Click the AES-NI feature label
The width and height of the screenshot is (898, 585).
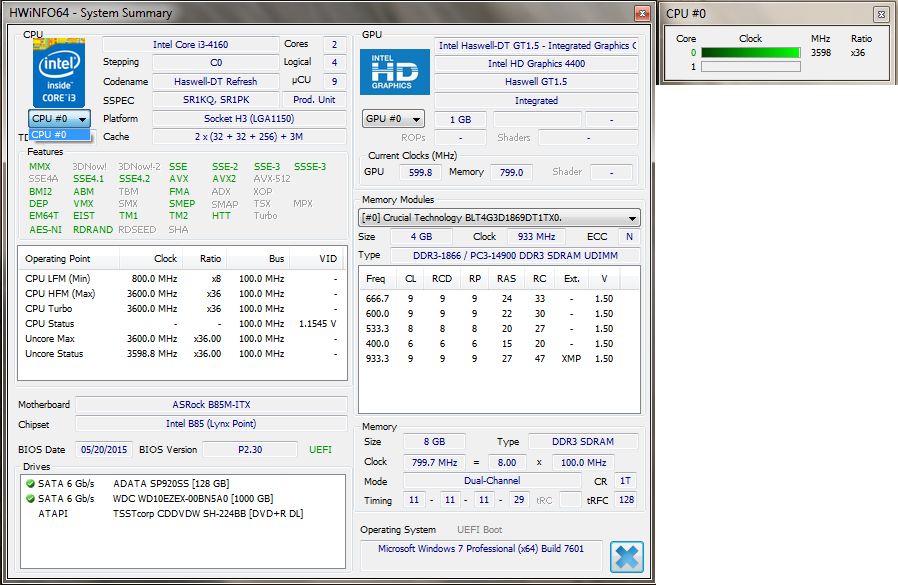[45, 229]
